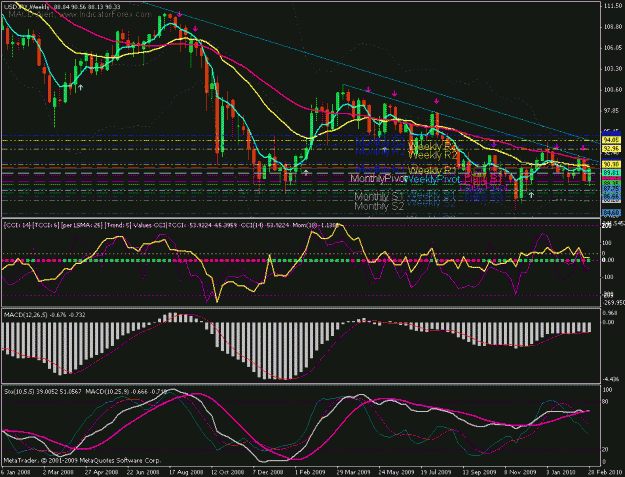The image size is (625, 477).
Task: Click the 19 Jul 2009 date label
Action: tap(436, 472)
